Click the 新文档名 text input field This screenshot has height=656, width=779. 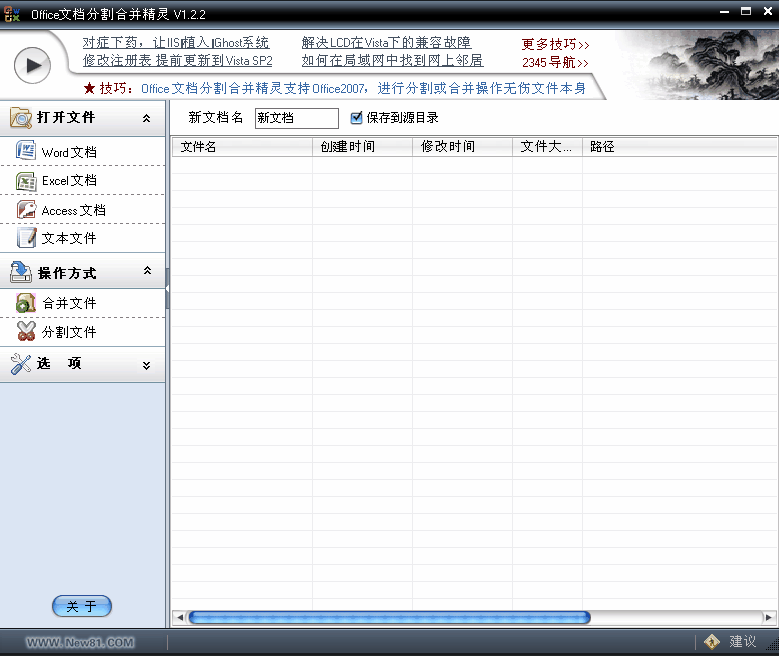pos(296,118)
